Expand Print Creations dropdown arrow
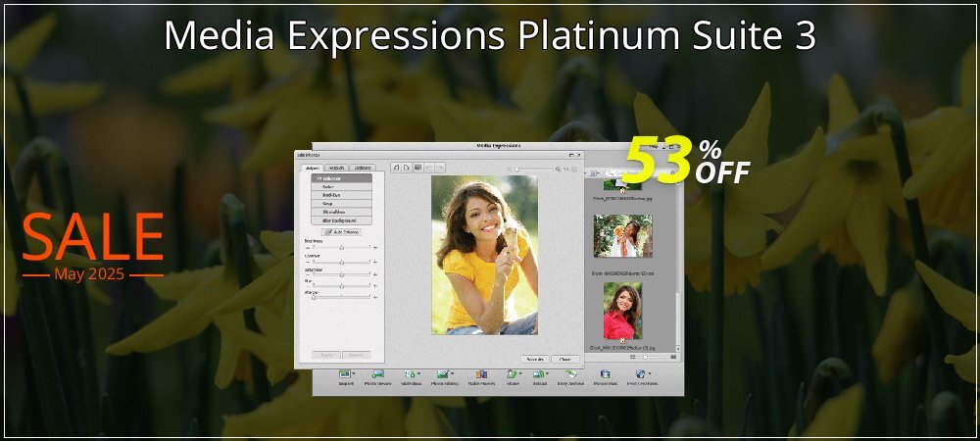Viewport: 980px width, 441px height. [x=650, y=373]
